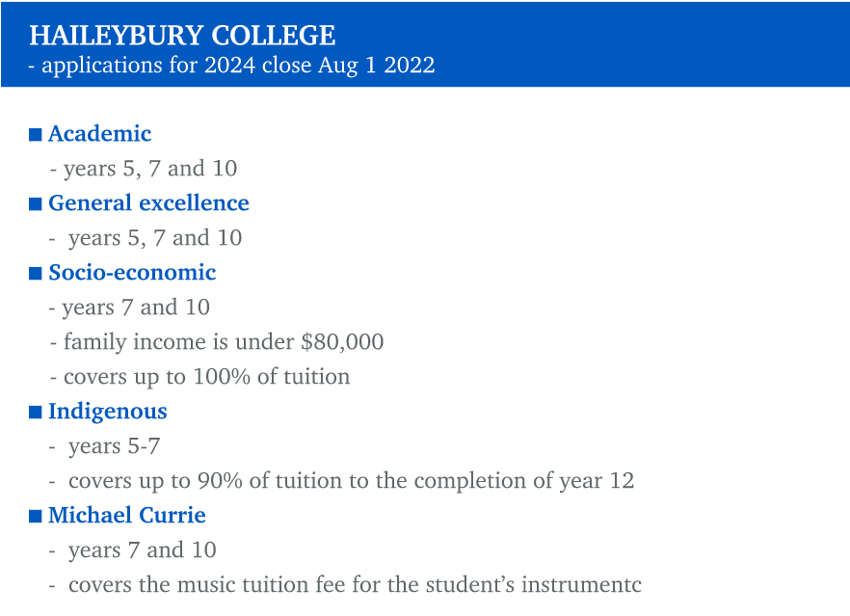Select the General excellence heading
This screenshot has width=850, height=616.
pyautogui.click(x=148, y=202)
